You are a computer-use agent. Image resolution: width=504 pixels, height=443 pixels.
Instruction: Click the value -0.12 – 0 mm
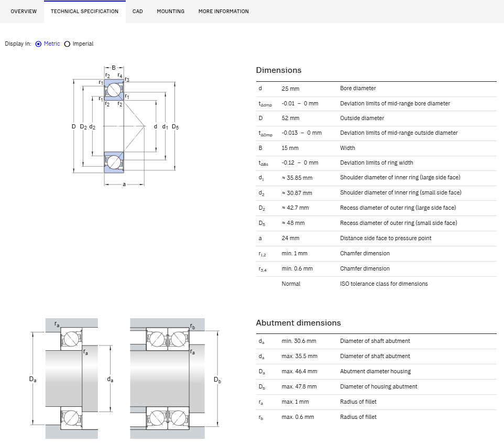click(300, 163)
